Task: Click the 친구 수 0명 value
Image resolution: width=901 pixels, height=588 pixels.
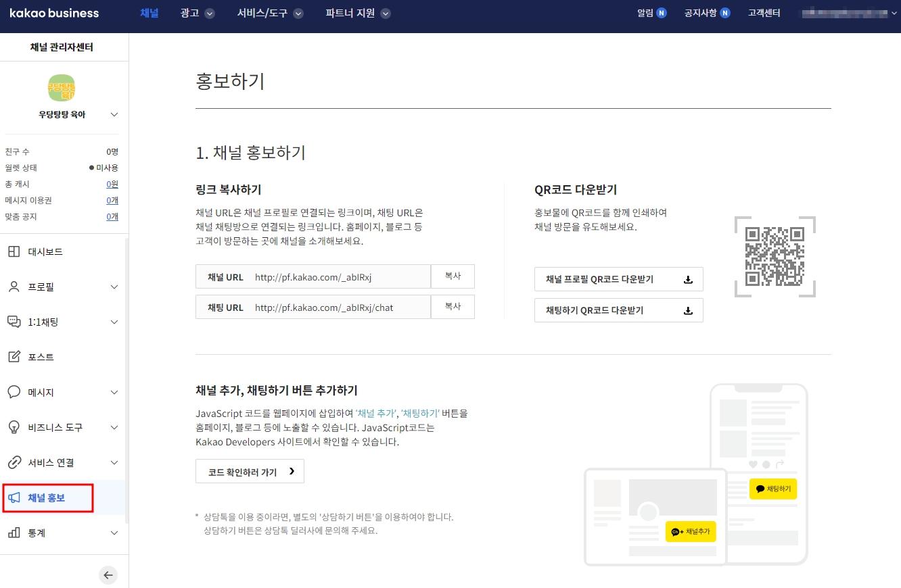Action: (x=112, y=152)
